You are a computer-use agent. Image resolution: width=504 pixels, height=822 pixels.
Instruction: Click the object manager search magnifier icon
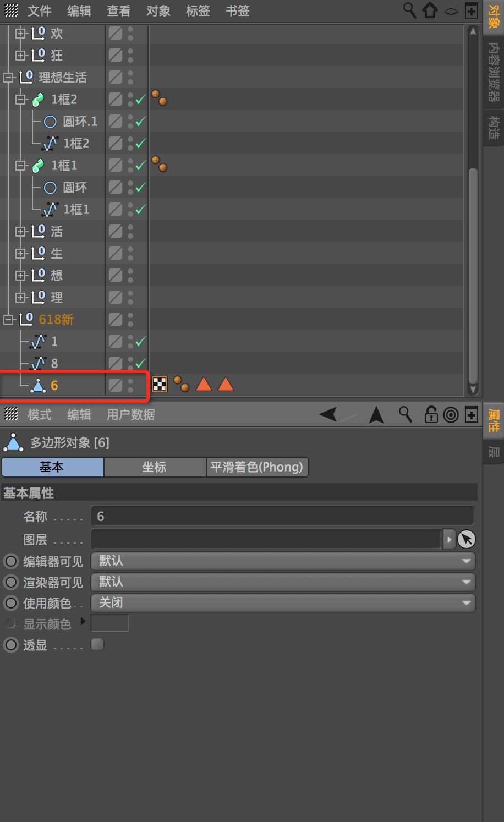pos(409,10)
